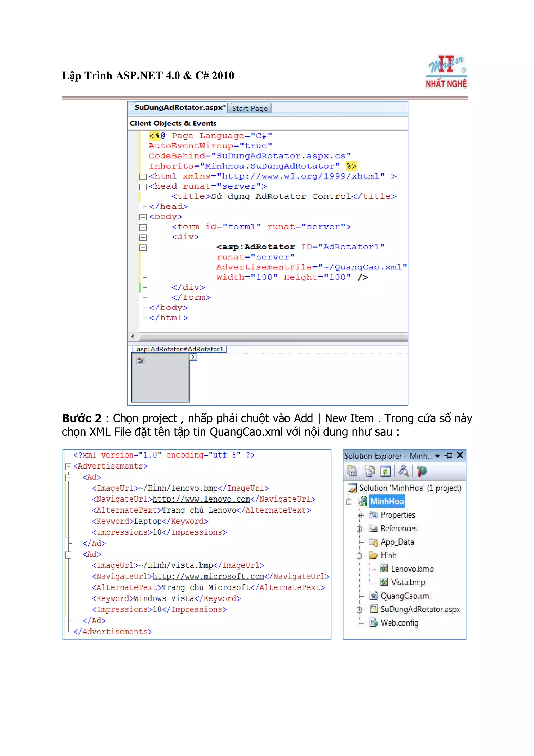Screen dimensions: 534x756
Task: Collapse the head tag outlining box
Action: 143,187
